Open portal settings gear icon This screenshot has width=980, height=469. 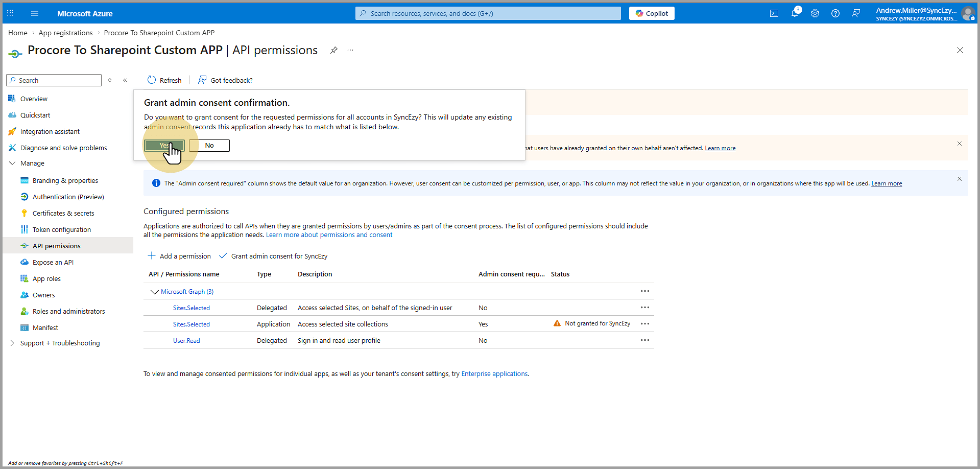[815, 13]
